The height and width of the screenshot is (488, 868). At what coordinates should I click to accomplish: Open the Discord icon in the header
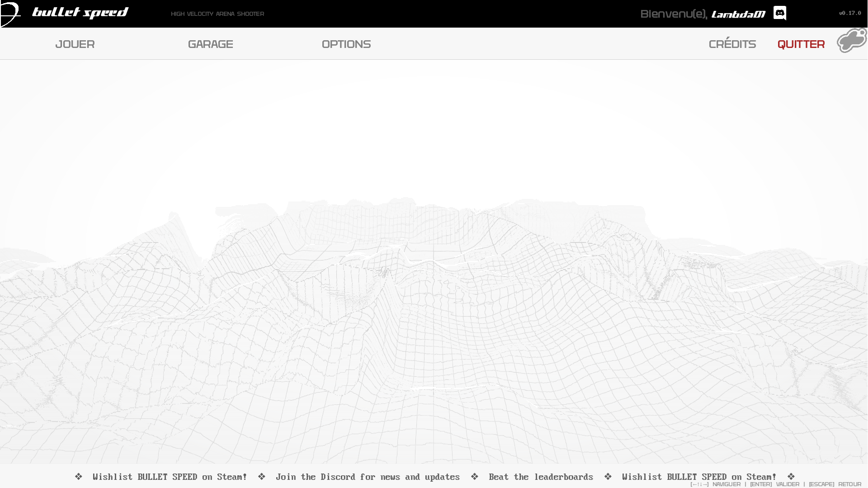tap(780, 13)
